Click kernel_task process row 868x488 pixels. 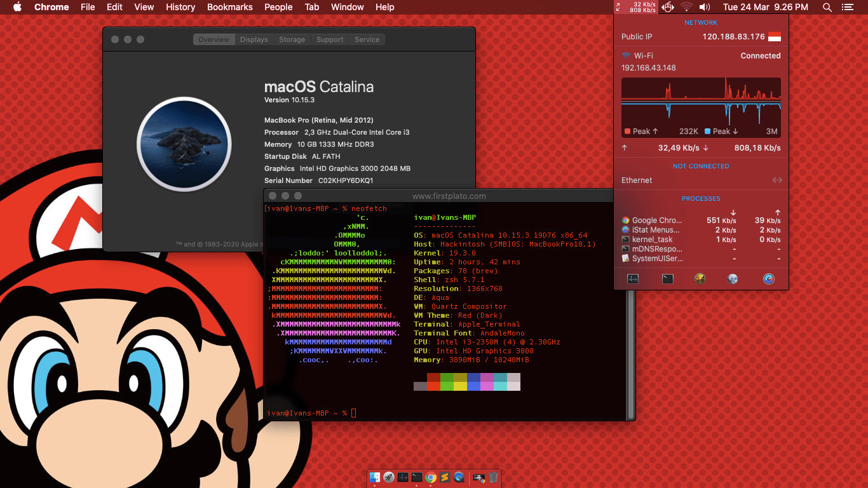tap(701, 240)
